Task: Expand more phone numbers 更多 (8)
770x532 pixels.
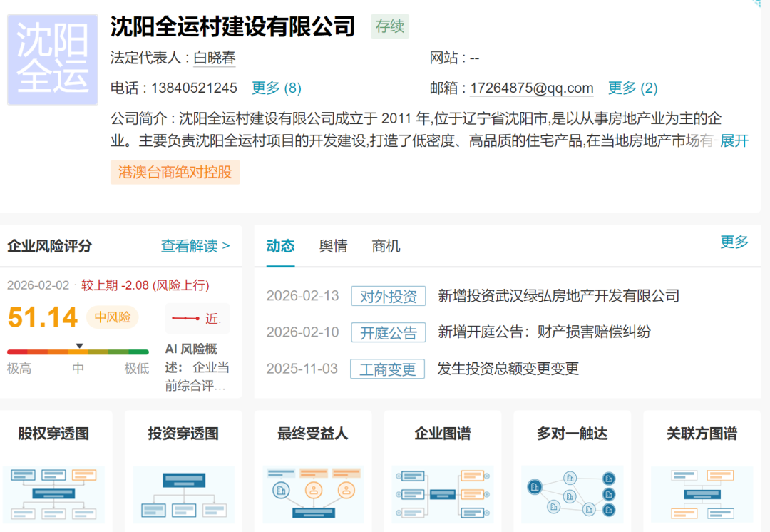Action: point(277,88)
